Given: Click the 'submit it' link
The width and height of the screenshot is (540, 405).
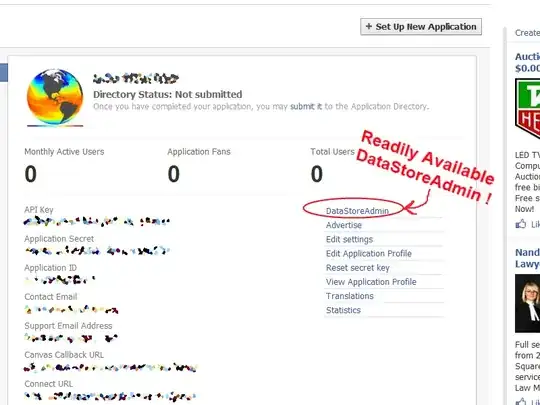Looking at the screenshot, I should click(x=306, y=106).
